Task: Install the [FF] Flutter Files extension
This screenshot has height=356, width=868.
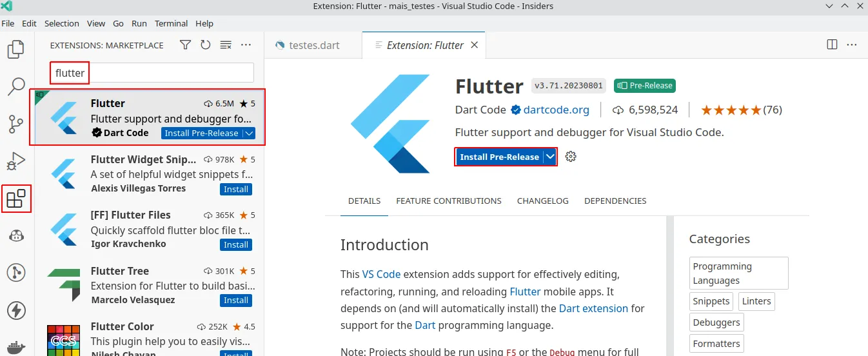Action: 236,244
